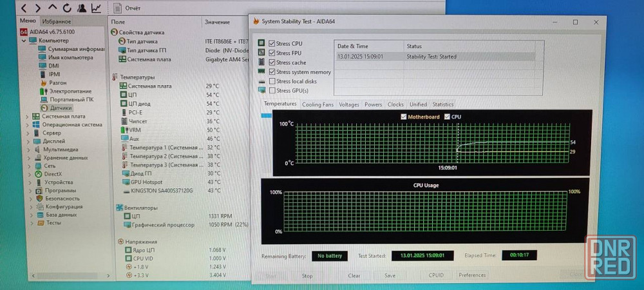Open the Voltages tab

point(348,104)
